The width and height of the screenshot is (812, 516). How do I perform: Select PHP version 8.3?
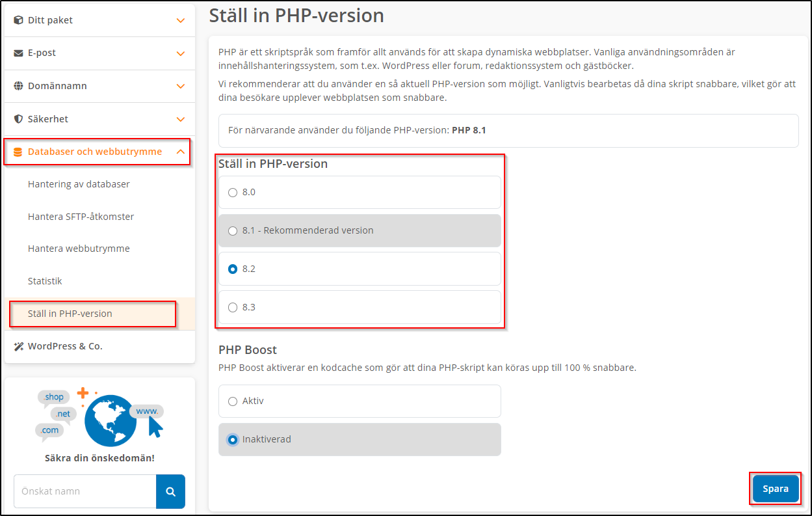click(x=232, y=306)
